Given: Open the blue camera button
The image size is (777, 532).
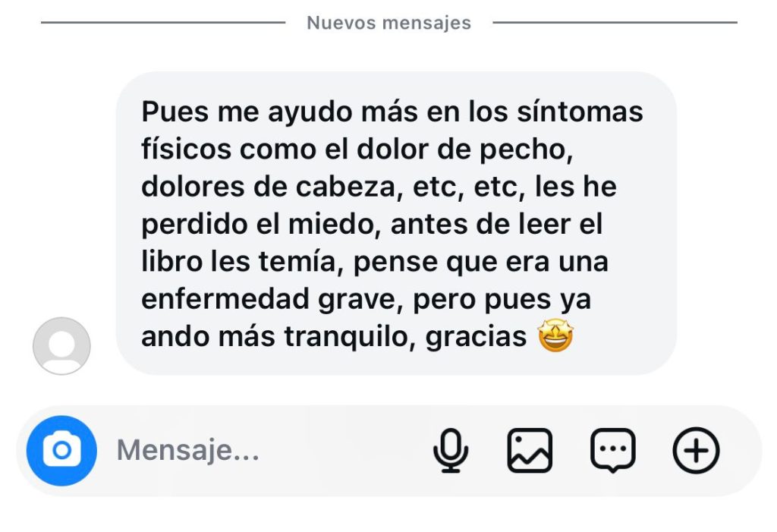Looking at the screenshot, I should [61, 450].
